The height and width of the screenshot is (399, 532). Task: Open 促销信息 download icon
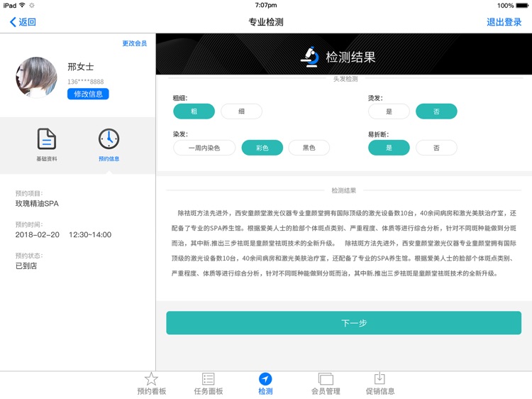pyautogui.click(x=379, y=378)
